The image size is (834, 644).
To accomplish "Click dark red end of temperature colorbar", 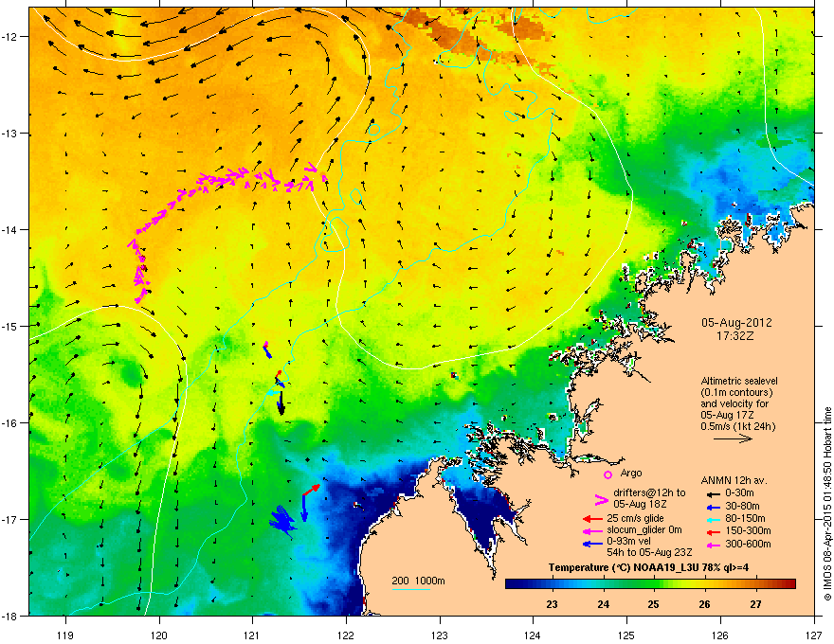I will pos(789,584).
